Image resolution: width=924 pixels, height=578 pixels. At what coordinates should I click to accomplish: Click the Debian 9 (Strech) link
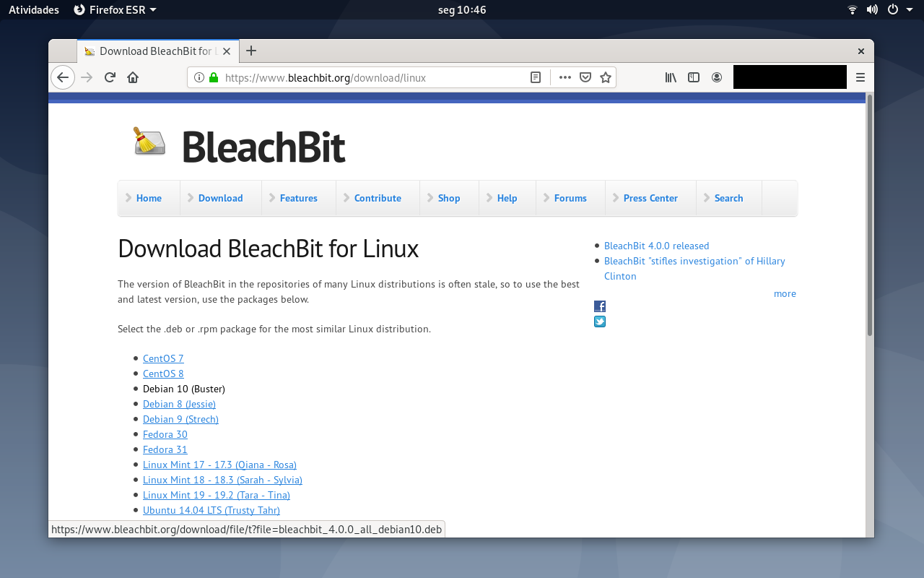(x=180, y=419)
